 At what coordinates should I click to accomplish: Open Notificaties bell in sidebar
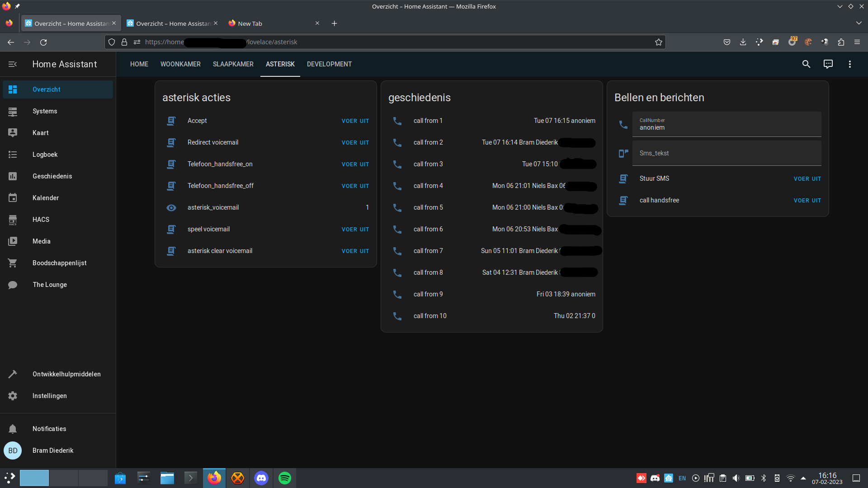[x=49, y=429]
